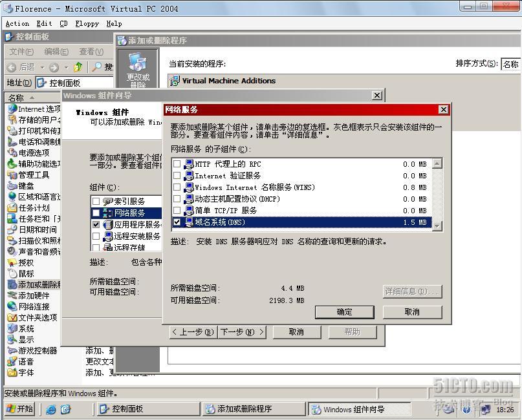Open the Help menu
The image size is (522, 420).
point(114,24)
